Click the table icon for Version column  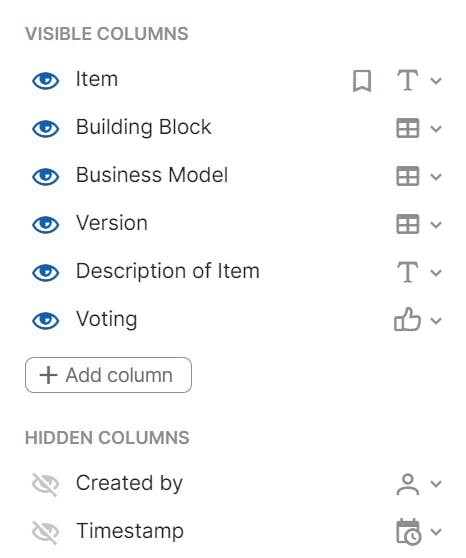point(408,224)
